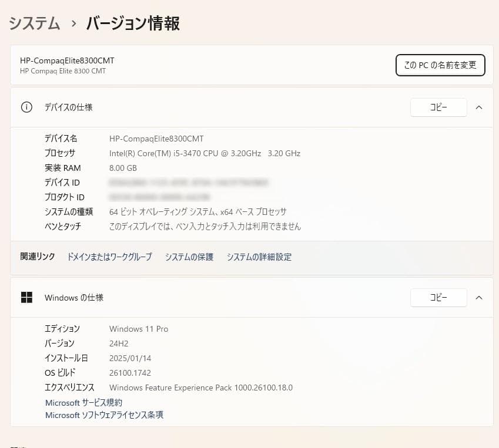
Task: Open the ドメインまたはワークグループ link
Action: (x=110, y=257)
